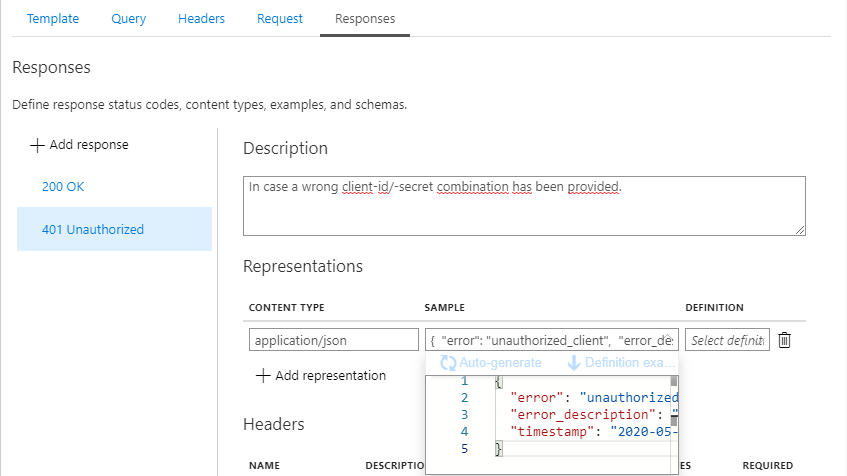The width and height of the screenshot is (847, 476).
Task: Open the Query tab
Action: 129,18
